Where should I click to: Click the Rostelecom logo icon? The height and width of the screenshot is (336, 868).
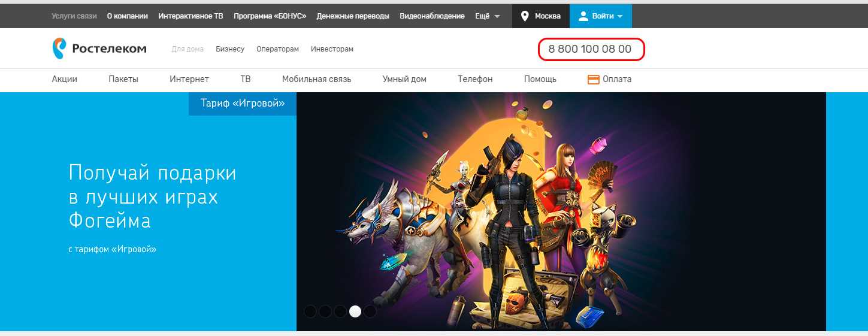(59, 49)
